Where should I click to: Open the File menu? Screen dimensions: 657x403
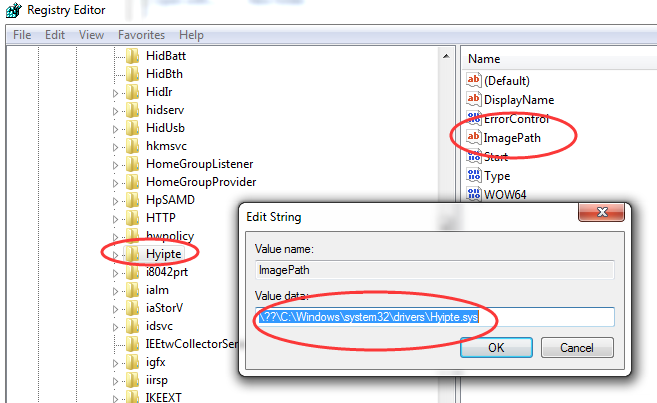pos(22,35)
